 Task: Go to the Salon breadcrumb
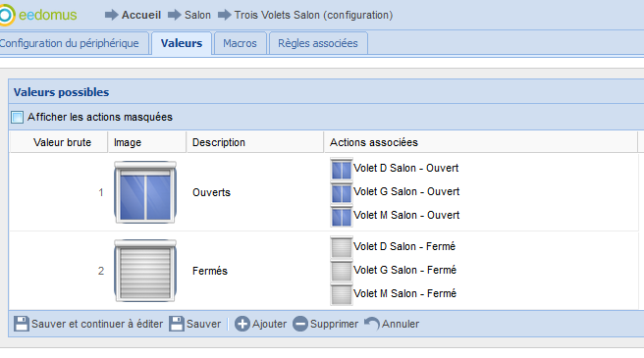(197, 15)
